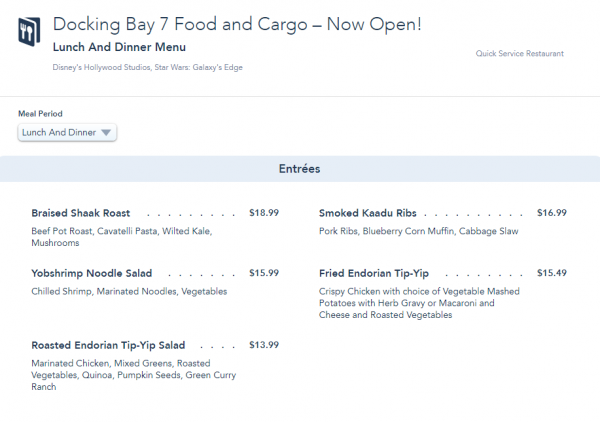Click the Lunch And Dinner dropdown arrow

(106, 132)
